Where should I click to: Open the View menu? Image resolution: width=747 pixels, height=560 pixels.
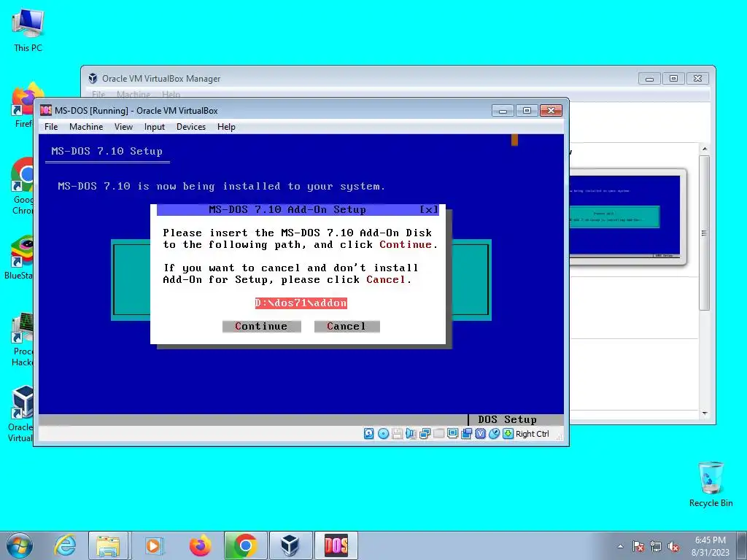[123, 127]
